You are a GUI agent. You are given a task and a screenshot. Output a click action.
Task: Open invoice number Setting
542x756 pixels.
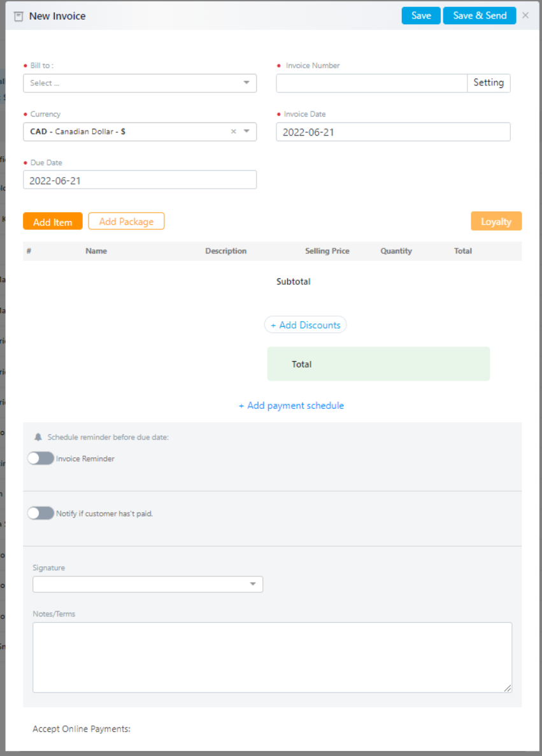[489, 83]
